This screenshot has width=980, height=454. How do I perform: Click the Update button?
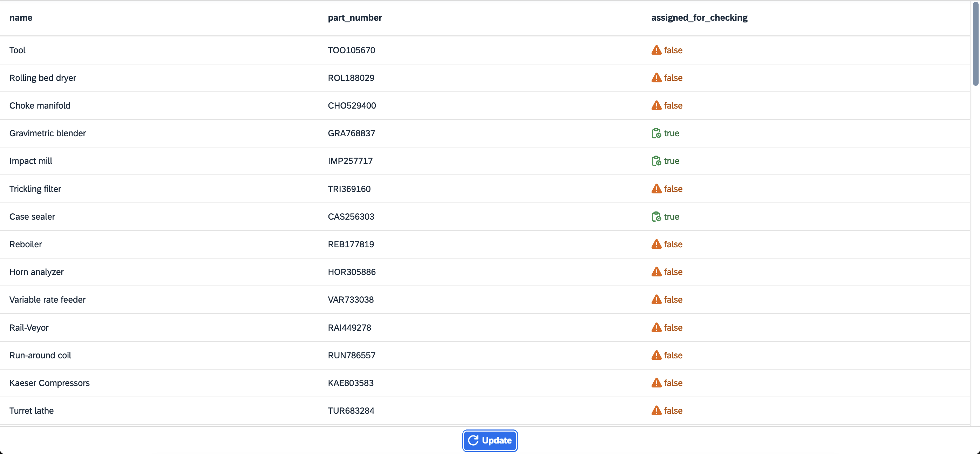pos(489,440)
